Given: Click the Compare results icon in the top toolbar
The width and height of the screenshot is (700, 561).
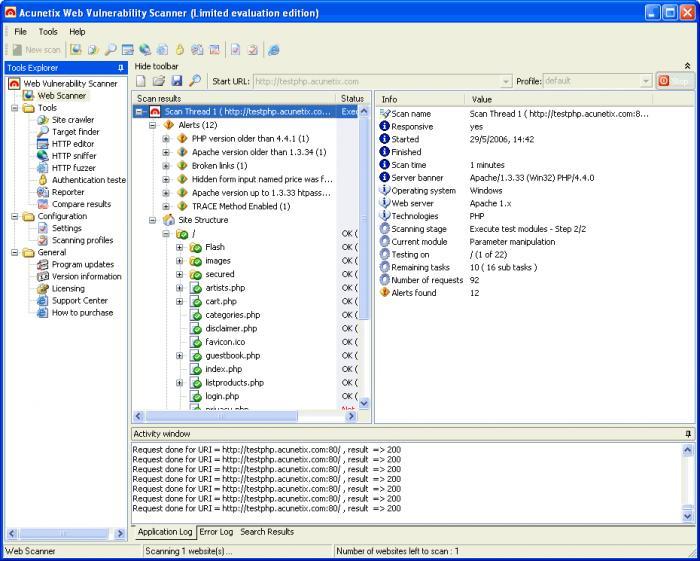Looking at the screenshot, I should pos(214,50).
